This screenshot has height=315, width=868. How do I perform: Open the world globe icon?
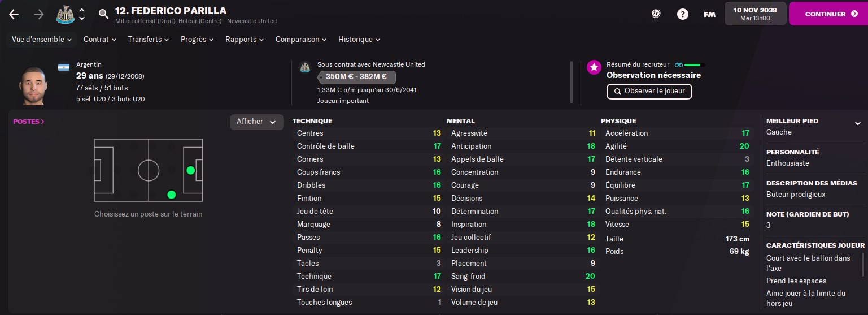[656, 14]
